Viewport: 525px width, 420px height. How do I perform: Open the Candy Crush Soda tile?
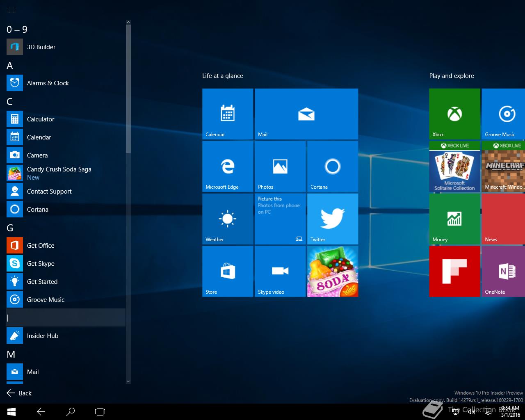click(333, 272)
